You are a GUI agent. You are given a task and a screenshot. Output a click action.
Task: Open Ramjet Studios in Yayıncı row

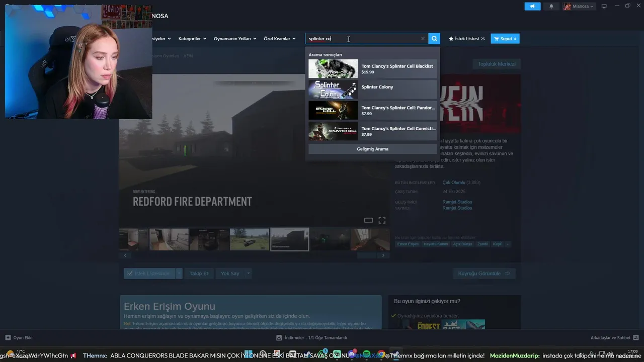(x=457, y=208)
